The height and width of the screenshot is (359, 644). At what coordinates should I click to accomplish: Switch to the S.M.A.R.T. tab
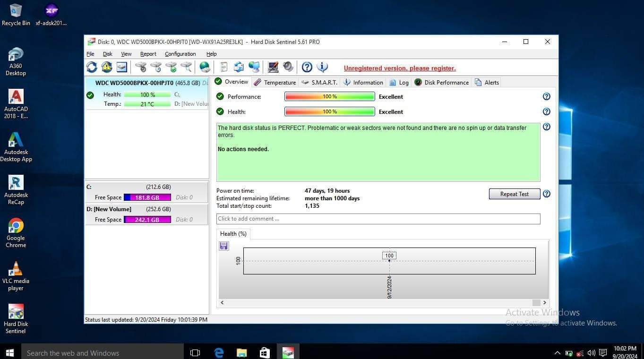[x=319, y=82]
